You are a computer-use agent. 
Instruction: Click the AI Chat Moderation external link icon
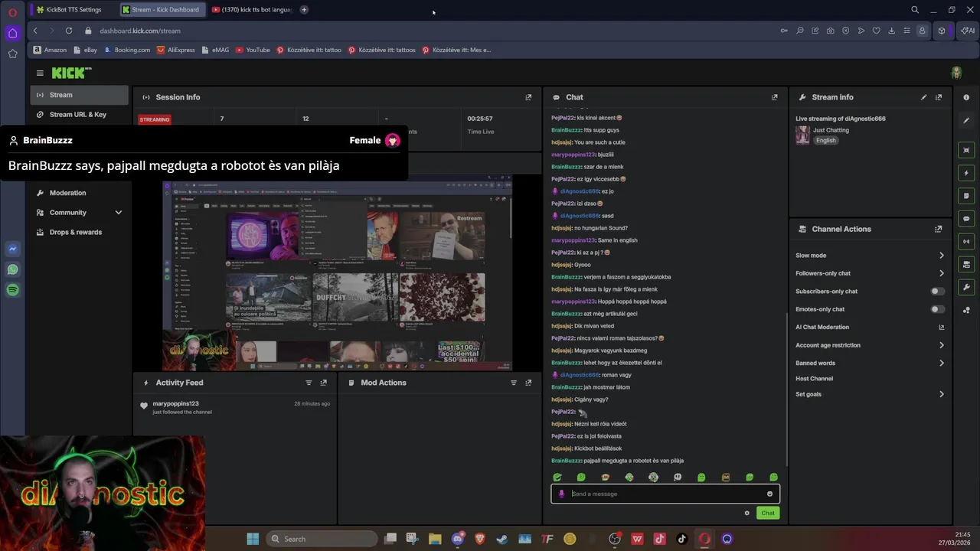[x=941, y=328]
